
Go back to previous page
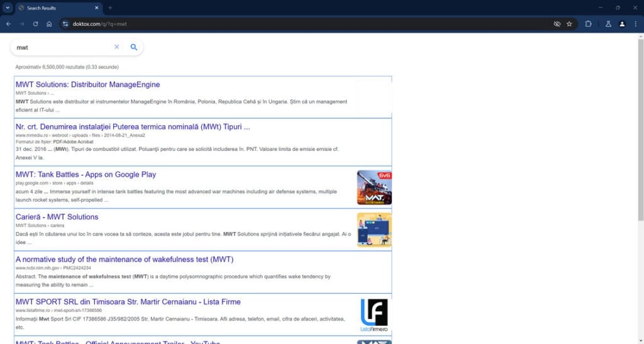pos(9,24)
